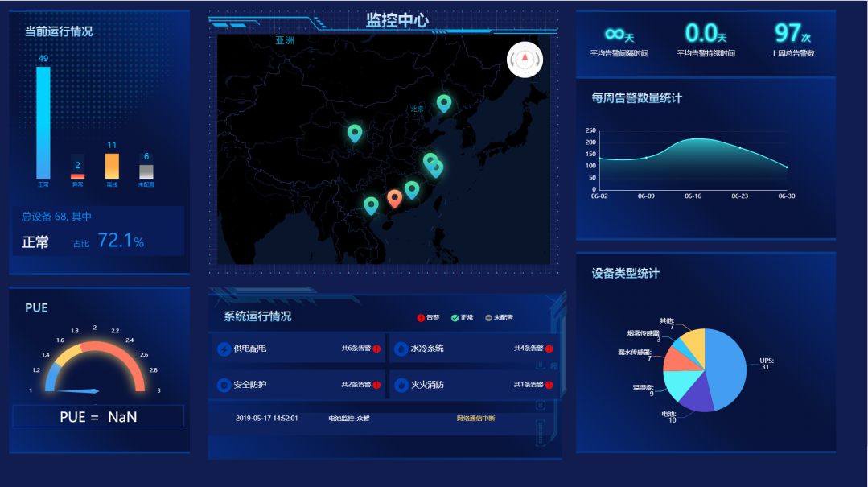Click the compass control on the map
Image resolution: width=868 pixels, height=487 pixels.
[525, 60]
